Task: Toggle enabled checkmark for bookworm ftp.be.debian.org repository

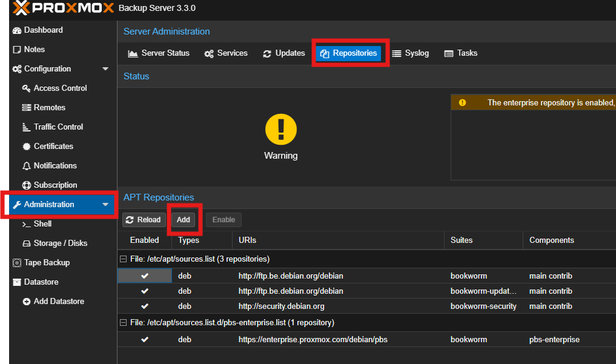Action: tap(145, 276)
